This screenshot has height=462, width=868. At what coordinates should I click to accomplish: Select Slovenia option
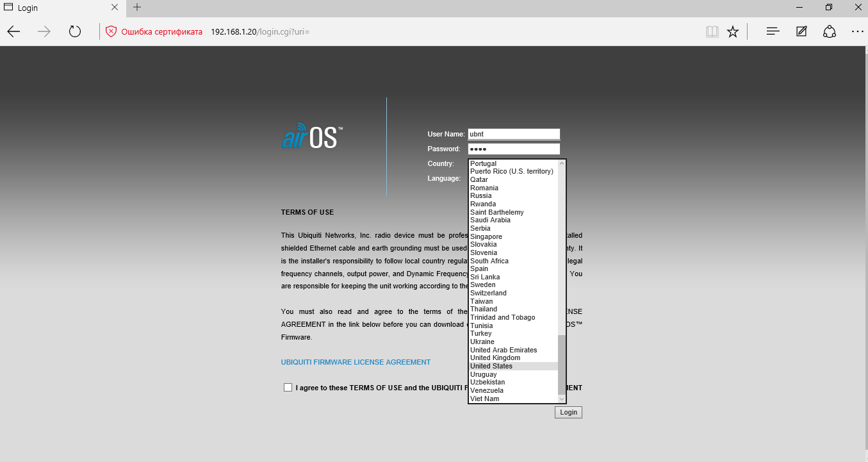coord(513,252)
